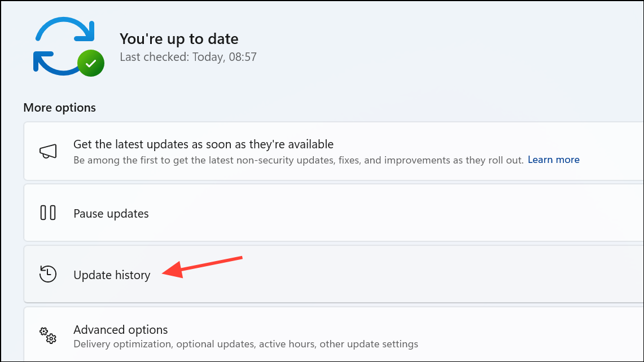Open Advanced options
Screen dimensions: 644x362
coord(120,329)
